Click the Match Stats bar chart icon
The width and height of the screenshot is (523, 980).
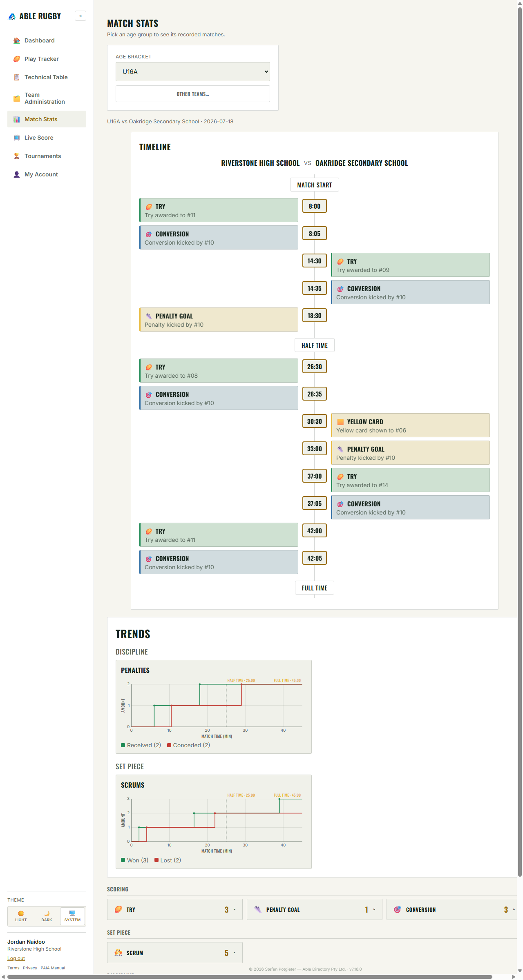(x=17, y=119)
